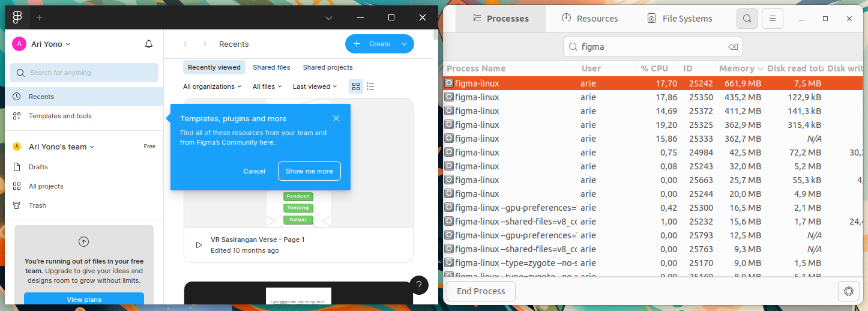The image size is (868, 311).
Task: Open Trash in sidebar
Action: pyautogui.click(x=84, y=205)
